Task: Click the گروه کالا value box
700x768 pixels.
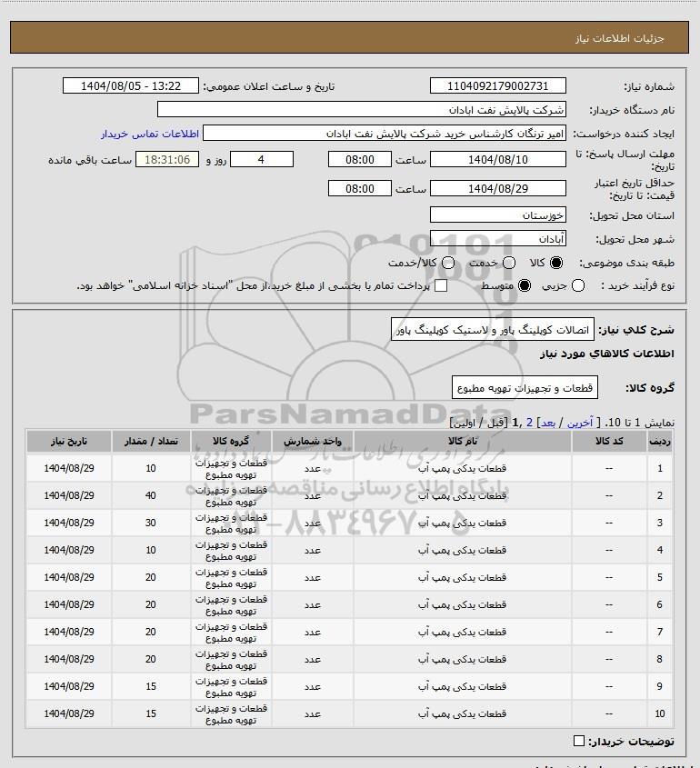Action: coord(525,388)
